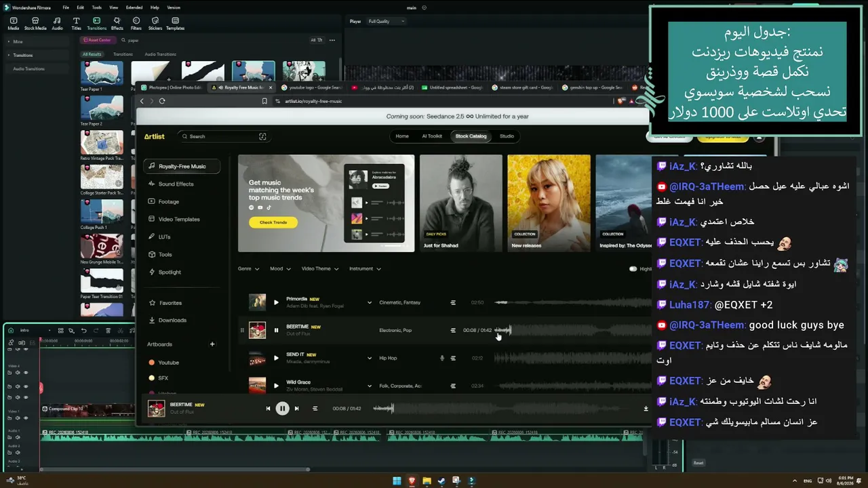This screenshot has height=488, width=868.
Task: Open Stock Media in Filmora
Action: pyautogui.click(x=35, y=24)
